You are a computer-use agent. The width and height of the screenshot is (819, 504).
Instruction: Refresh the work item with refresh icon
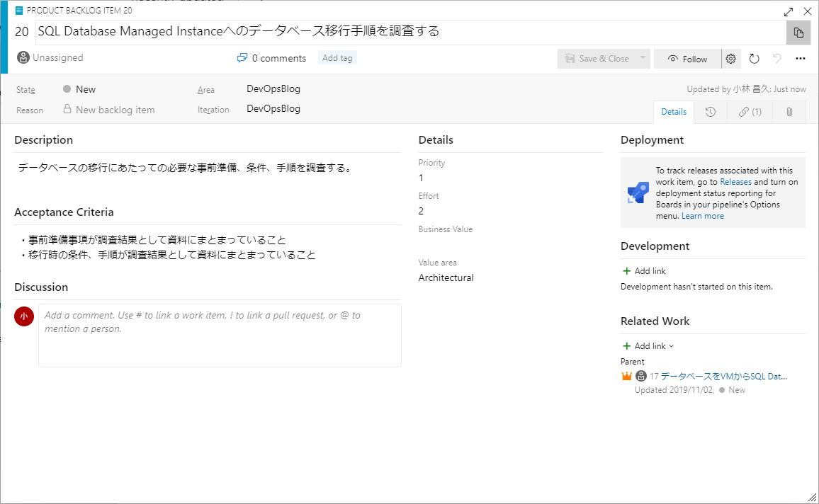[754, 59]
